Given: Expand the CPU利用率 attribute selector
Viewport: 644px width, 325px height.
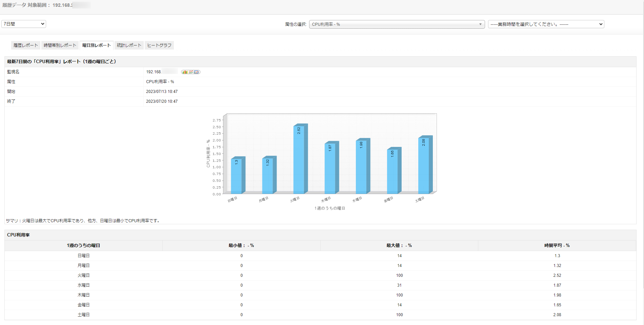Looking at the screenshot, I should [397, 24].
